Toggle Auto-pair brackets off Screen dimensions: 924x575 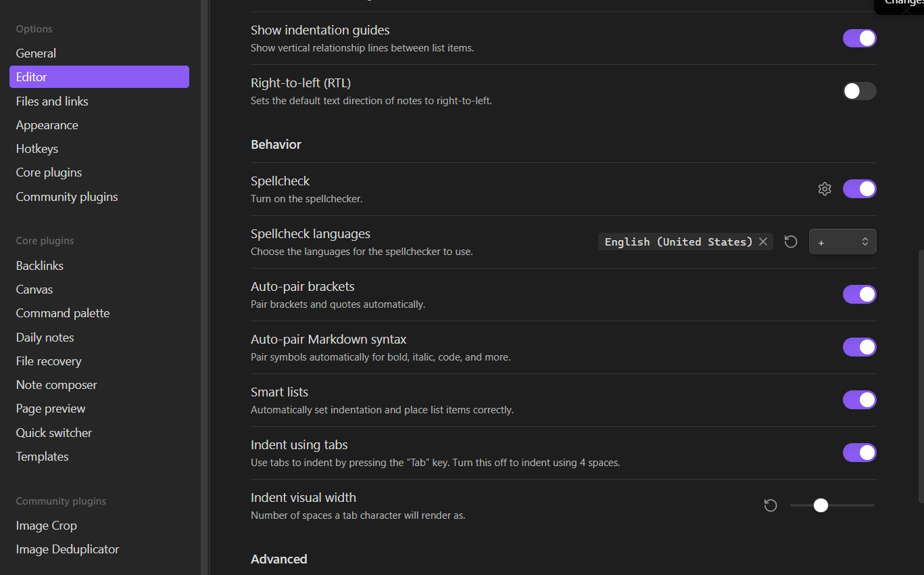[x=860, y=294]
